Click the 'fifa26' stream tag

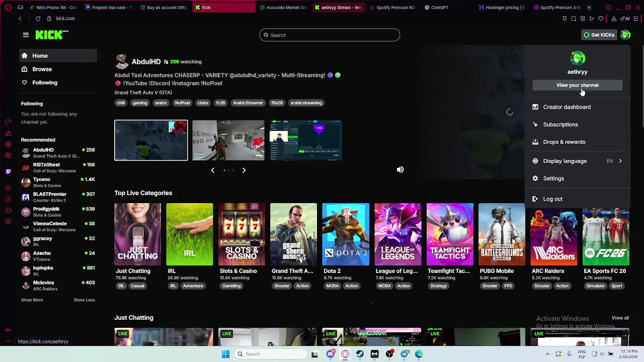click(x=277, y=103)
